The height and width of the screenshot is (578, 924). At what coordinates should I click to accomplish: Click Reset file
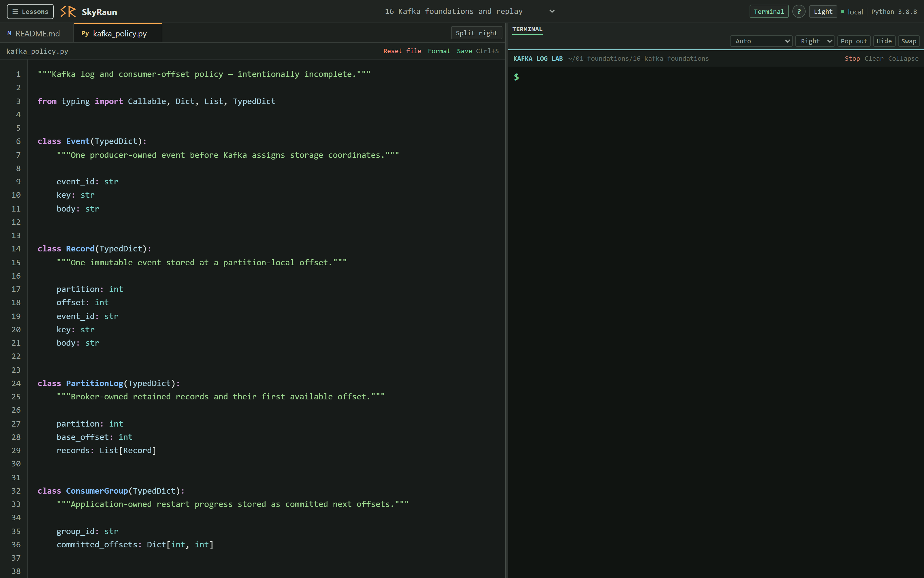point(402,51)
